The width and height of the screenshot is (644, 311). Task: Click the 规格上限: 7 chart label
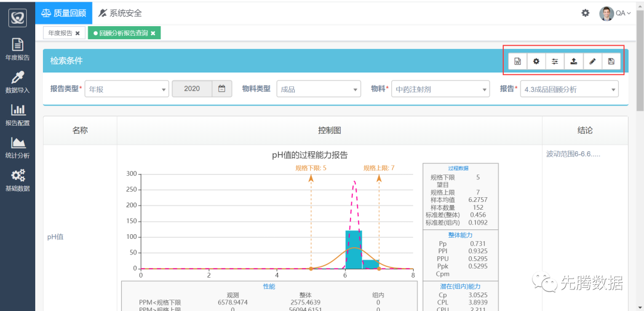pyautogui.click(x=379, y=168)
